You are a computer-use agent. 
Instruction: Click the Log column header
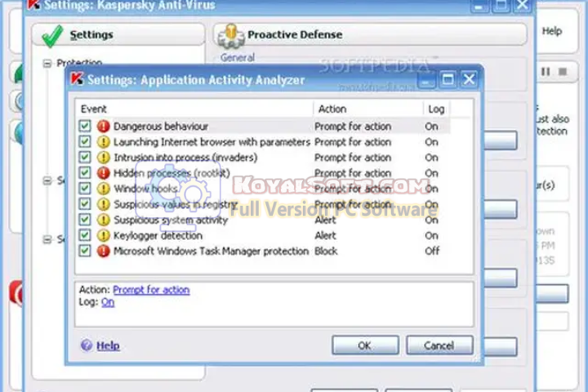(x=436, y=109)
